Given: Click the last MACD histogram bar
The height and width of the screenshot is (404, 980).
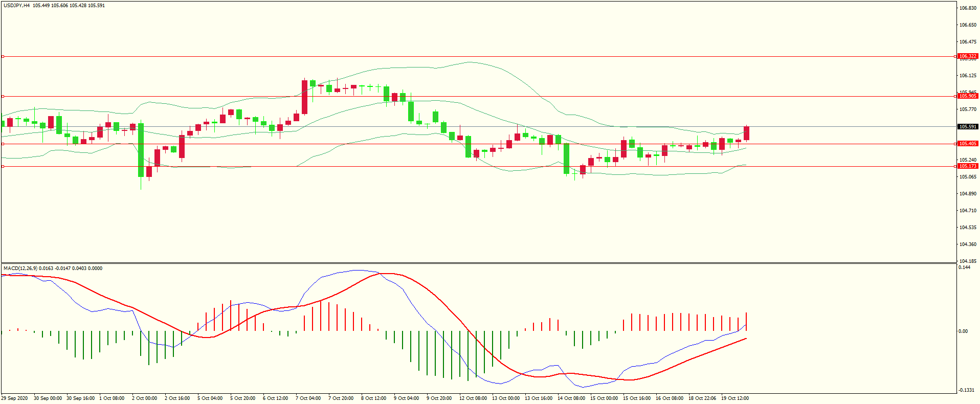Looking at the screenshot, I should coord(746,322).
